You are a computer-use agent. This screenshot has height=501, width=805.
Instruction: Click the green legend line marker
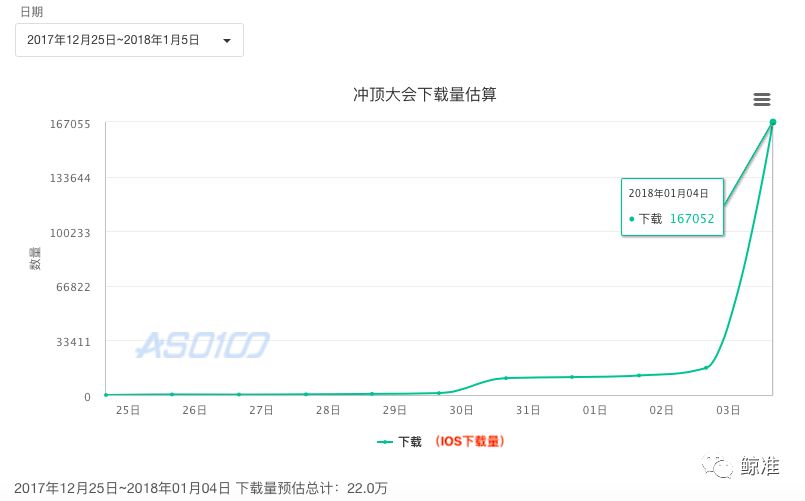coord(385,442)
